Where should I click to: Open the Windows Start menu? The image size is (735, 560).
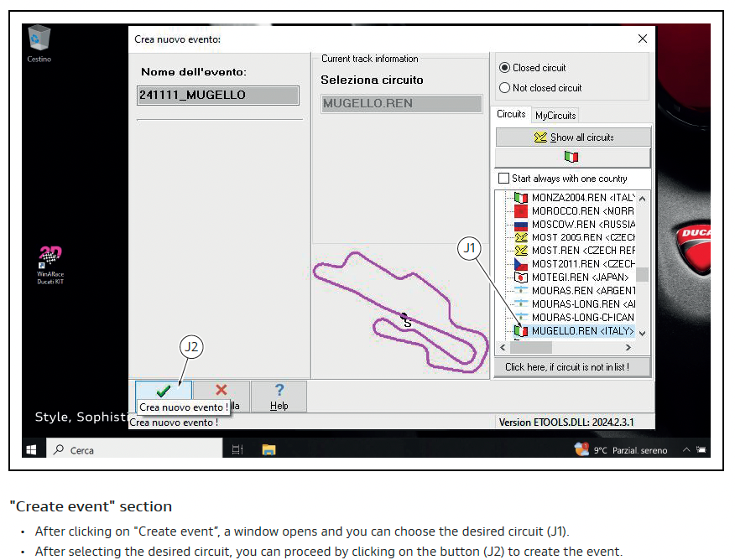pos(31,450)
